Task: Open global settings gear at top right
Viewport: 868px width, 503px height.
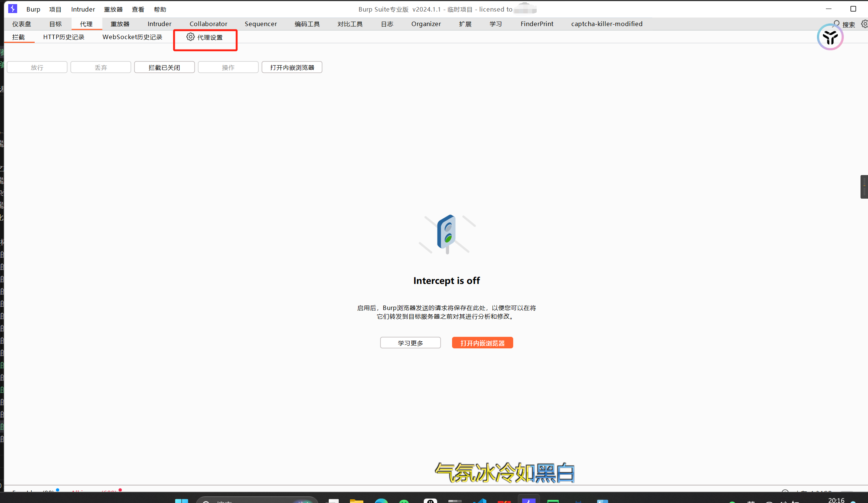Action: point(864,24)
